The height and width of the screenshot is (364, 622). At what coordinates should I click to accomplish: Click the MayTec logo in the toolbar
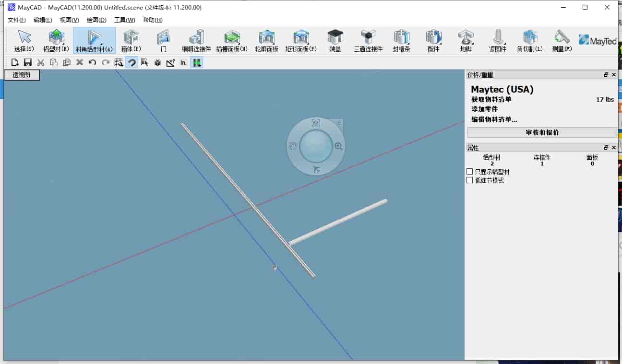[598, 40]
